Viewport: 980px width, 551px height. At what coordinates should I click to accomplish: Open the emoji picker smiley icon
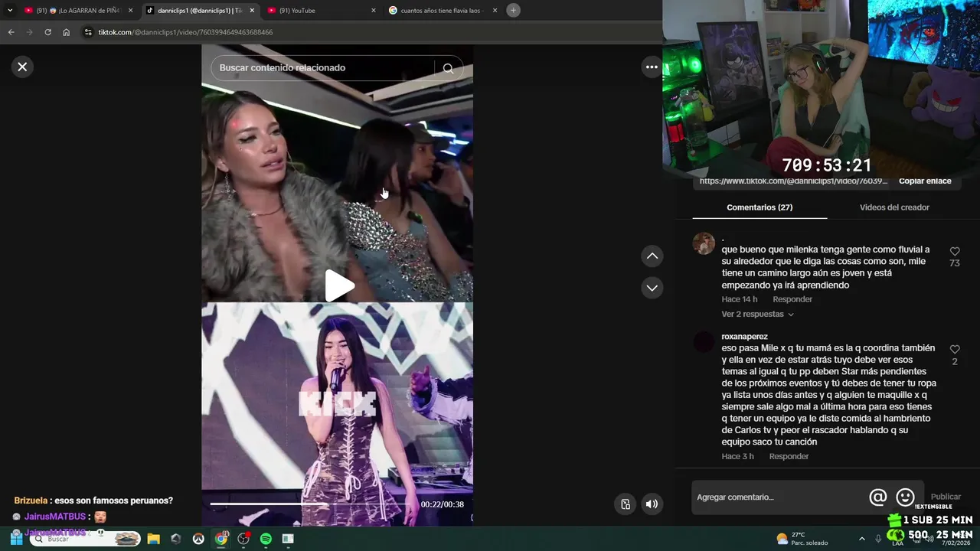(x=905, y=497)
